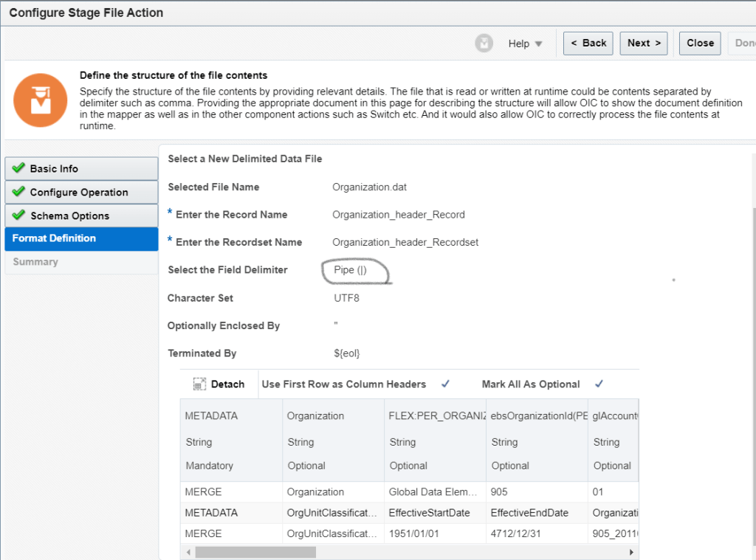Click the horizontal scrollbar thumb under the table
756x560 pixels.
(255, 552)
